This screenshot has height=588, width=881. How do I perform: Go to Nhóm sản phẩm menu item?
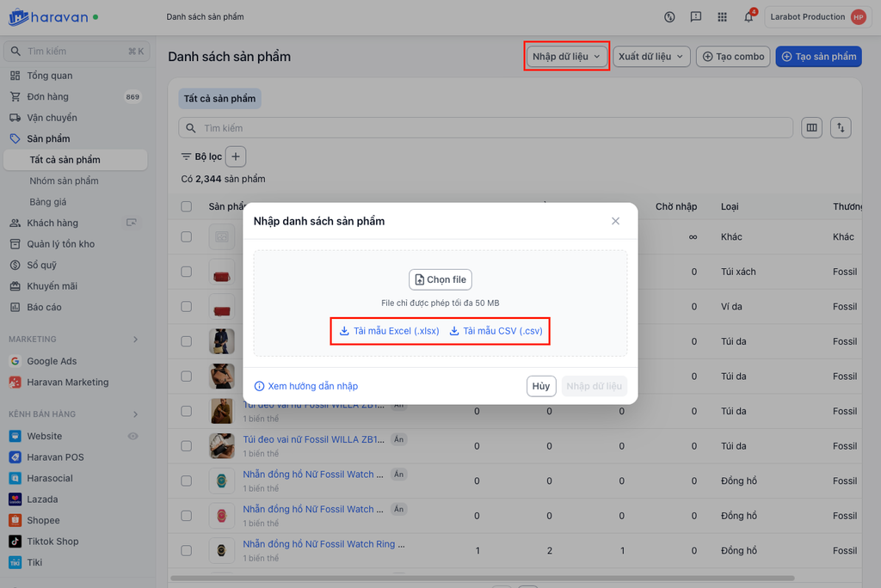click(x=64, y=181)
